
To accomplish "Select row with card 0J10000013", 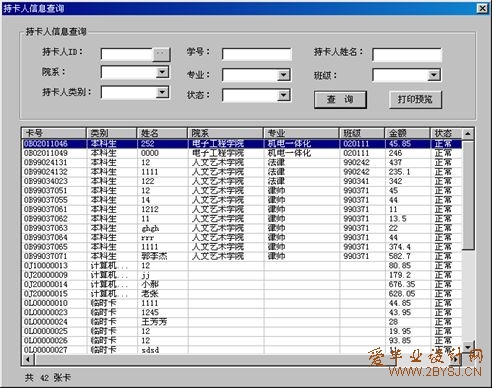I will (242, 266).
